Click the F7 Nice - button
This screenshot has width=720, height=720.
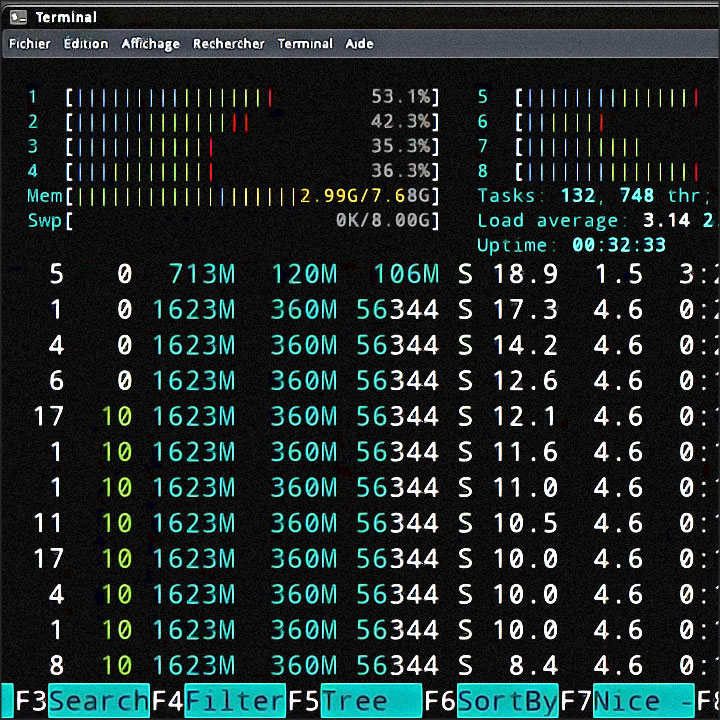click(x=642, y=701)
